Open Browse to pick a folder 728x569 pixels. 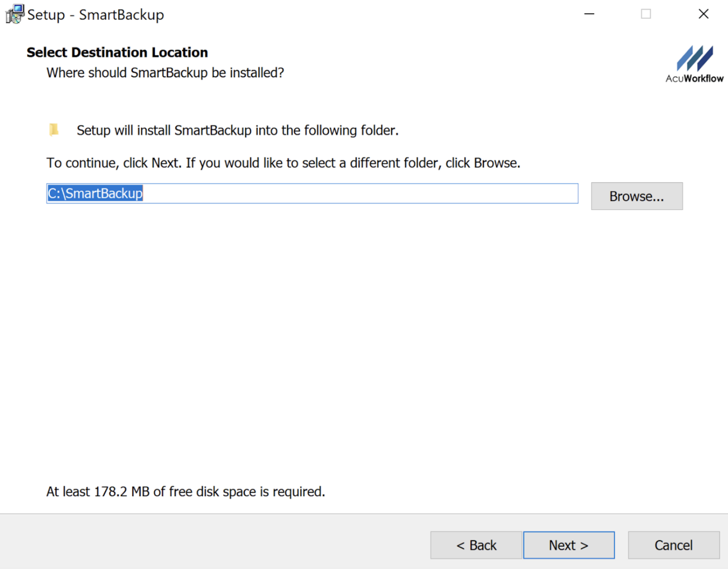(x=636, y=196)
